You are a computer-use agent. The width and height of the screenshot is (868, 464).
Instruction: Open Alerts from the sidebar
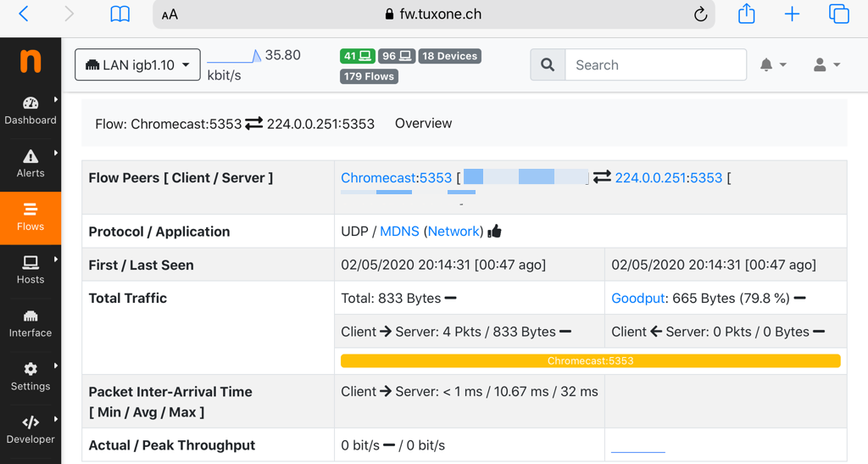tap(31, 164)
